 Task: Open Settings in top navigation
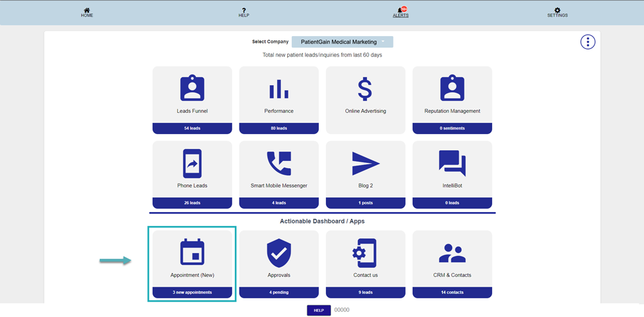557,12
